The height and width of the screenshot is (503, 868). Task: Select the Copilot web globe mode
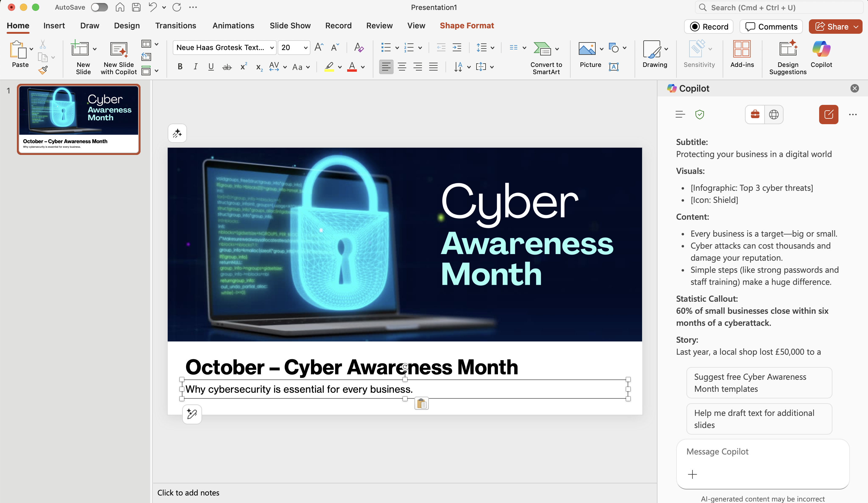774,114
